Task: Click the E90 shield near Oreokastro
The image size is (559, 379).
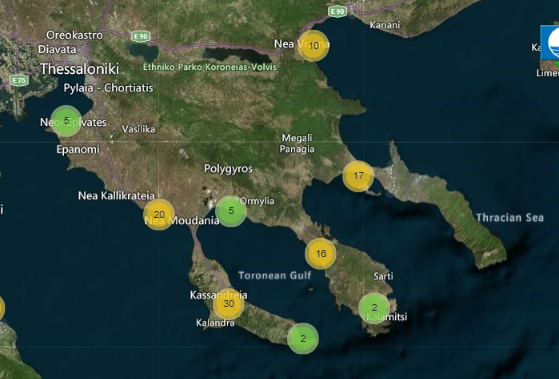Action: [140, 36]
